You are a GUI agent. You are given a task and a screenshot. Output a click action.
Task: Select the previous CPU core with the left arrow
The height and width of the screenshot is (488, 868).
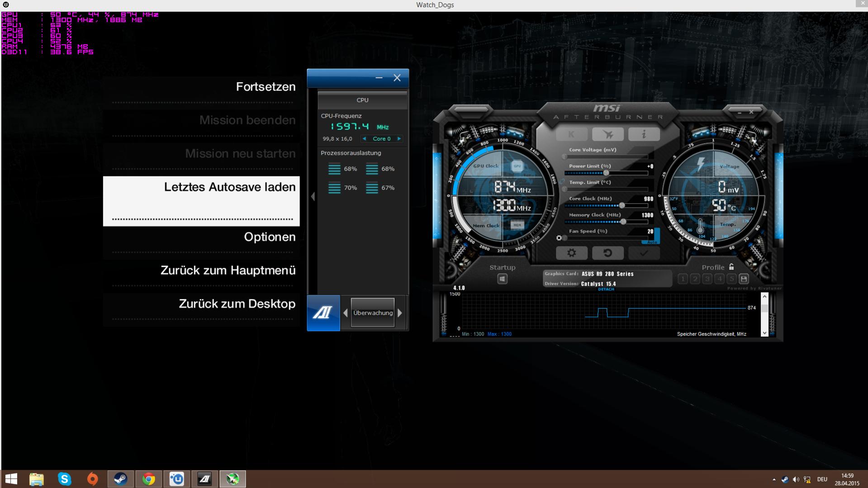pyautogui.click(x=365, y=139)
